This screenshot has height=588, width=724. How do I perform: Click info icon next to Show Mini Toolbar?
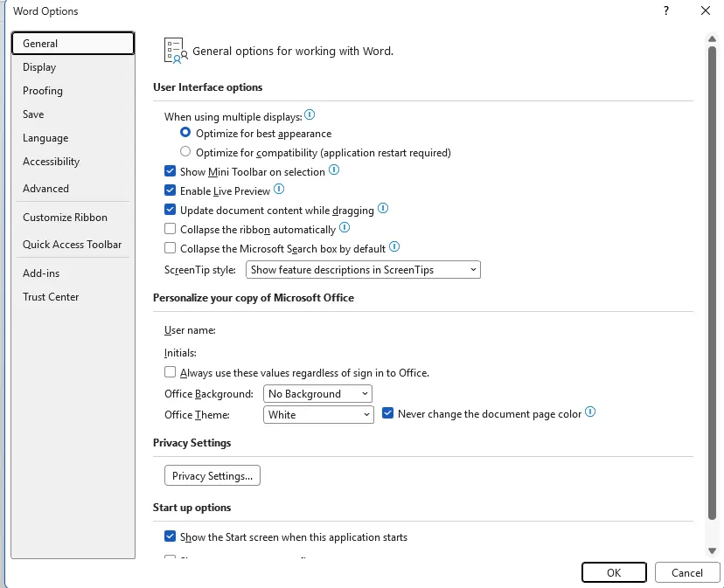click(334, 169)
